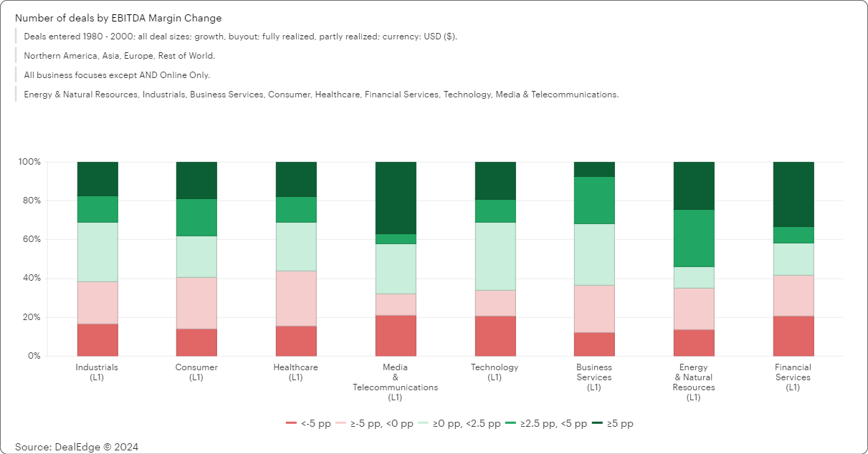Click the medium green segment of Energy & Natural Resources bar
The height and width of the screenshot is (454, 868).
694,238
